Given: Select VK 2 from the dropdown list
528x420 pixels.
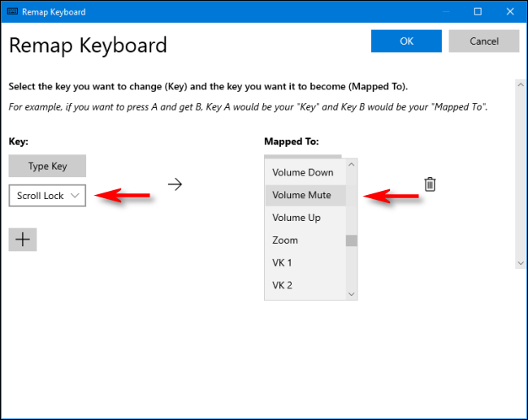Looking at the screenshot, I should (283, 285).
